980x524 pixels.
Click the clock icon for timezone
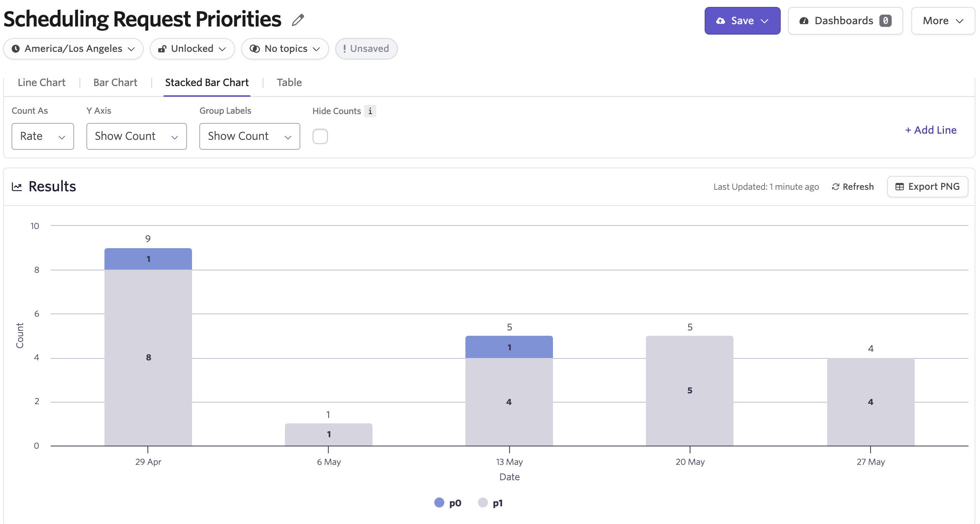(16, 49)
